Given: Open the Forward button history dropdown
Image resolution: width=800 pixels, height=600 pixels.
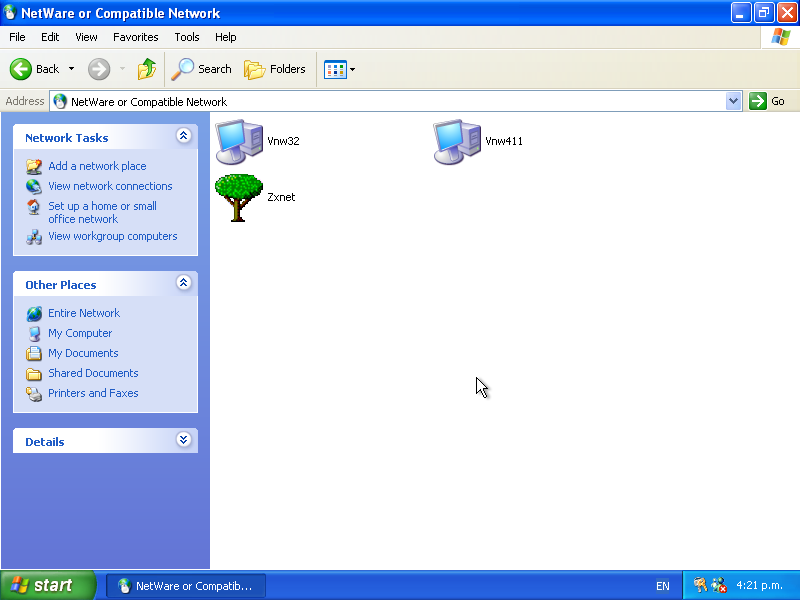Looking at the screenshot, I should click(122, 69).
